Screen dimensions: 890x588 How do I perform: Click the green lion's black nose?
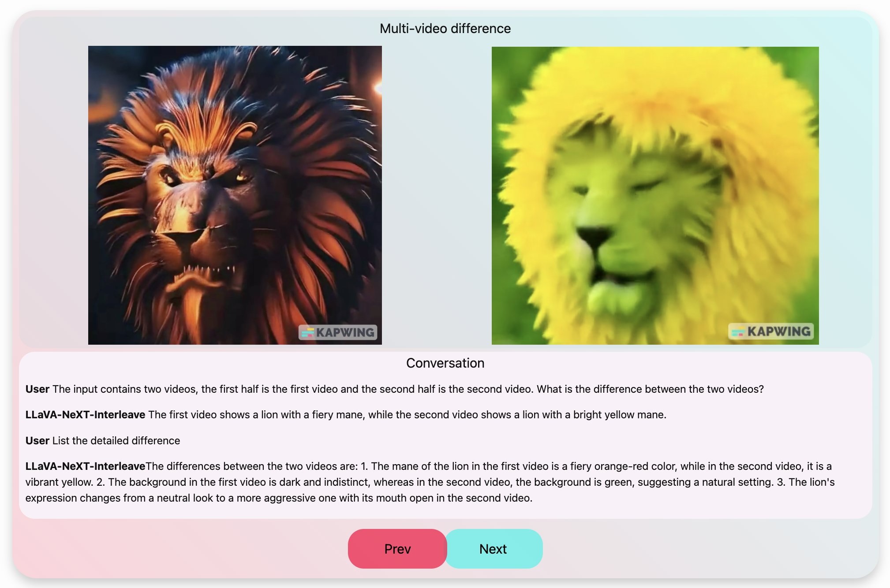pyautogui.click(x=595, y=235)
